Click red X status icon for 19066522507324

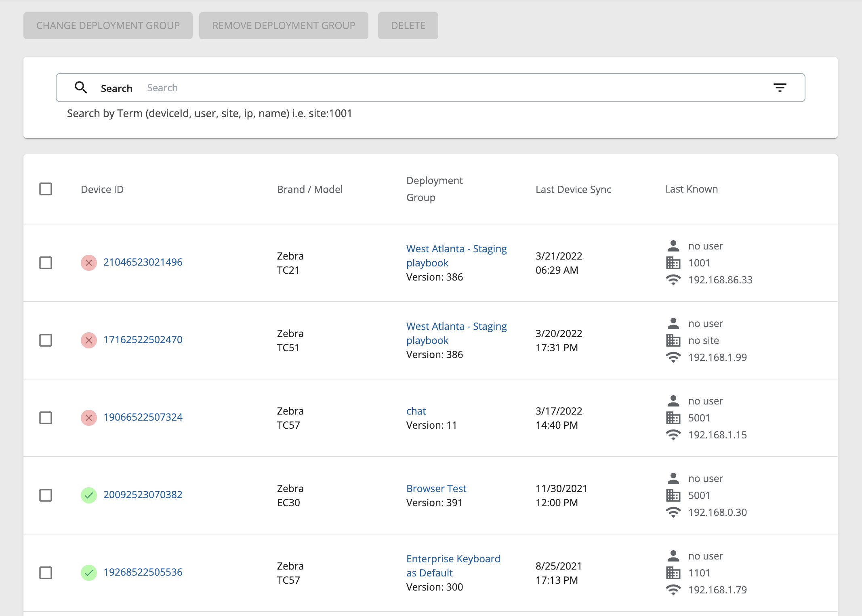click(x=89, y=418)
